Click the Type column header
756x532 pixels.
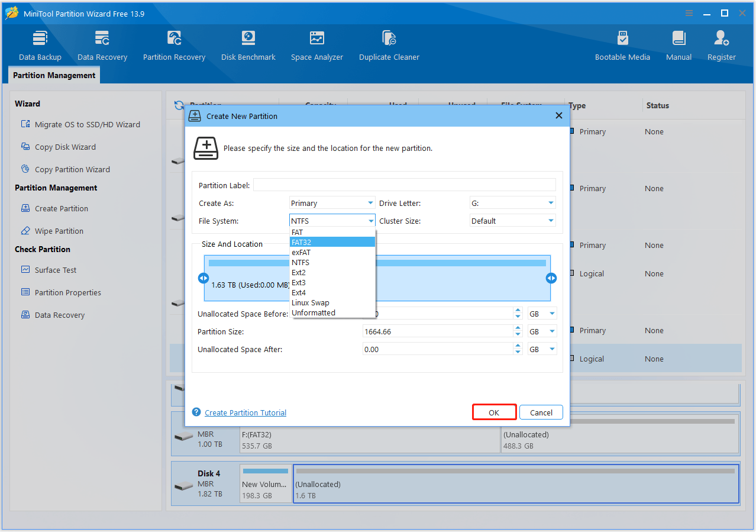coord(577,105)
